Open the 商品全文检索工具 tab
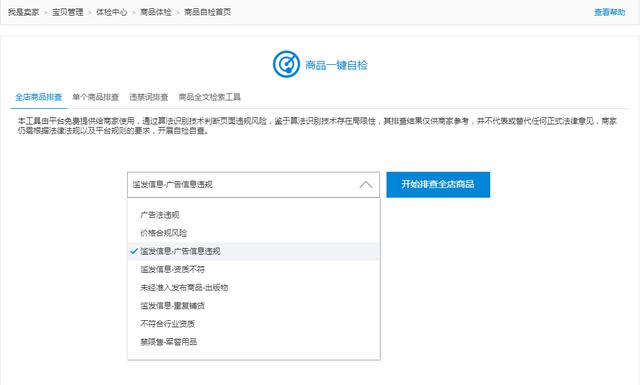This screenshot has width=640, height=385. coord(209,97)
